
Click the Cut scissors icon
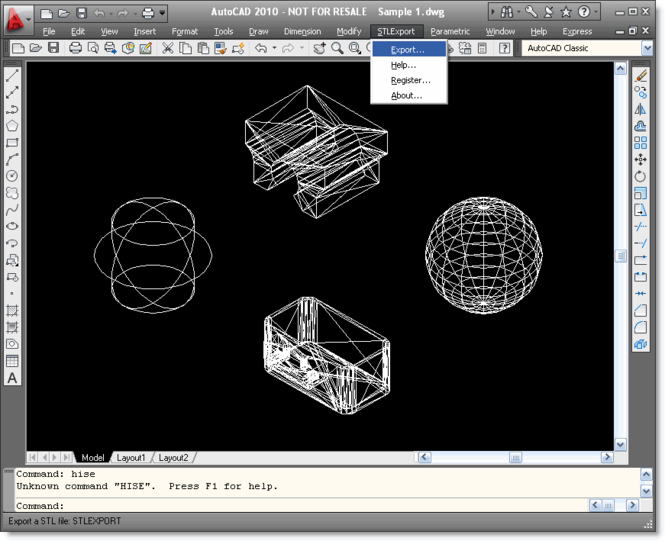(168, 48)
